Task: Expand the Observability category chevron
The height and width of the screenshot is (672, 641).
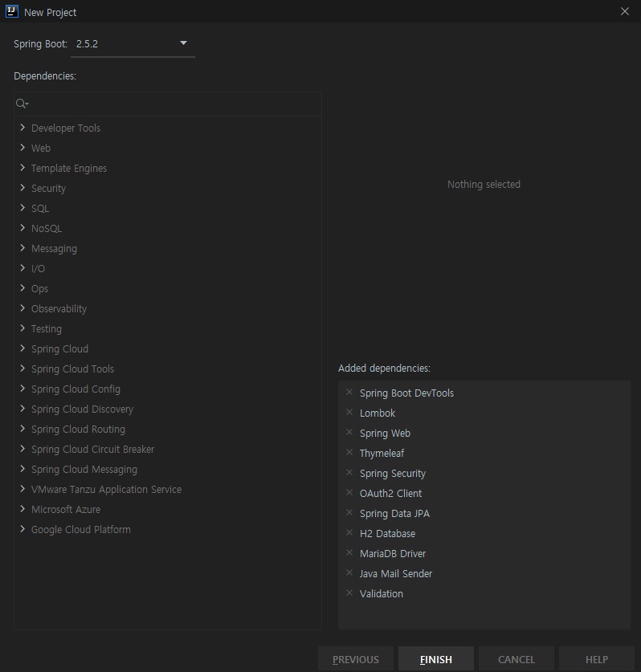Action: 22,308
